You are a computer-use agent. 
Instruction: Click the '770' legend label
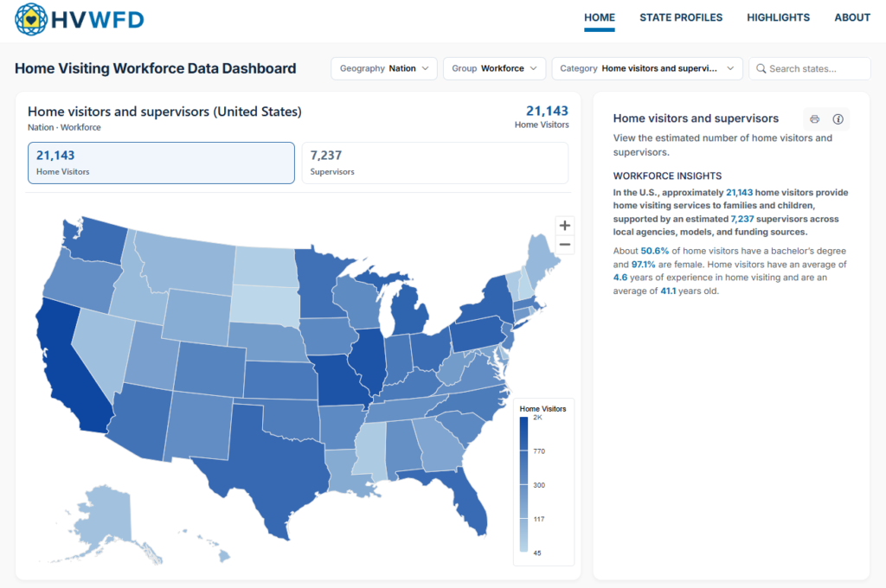(x=539, y=451)
